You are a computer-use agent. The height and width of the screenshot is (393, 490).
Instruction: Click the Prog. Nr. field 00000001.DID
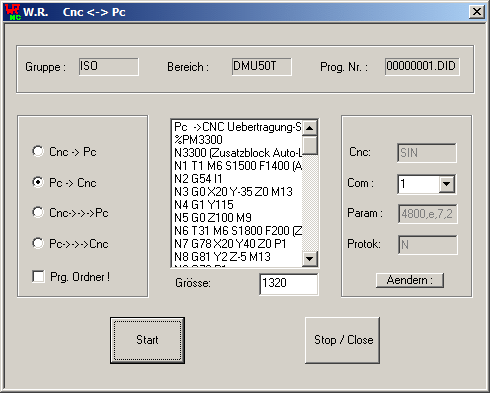(422, 67)
